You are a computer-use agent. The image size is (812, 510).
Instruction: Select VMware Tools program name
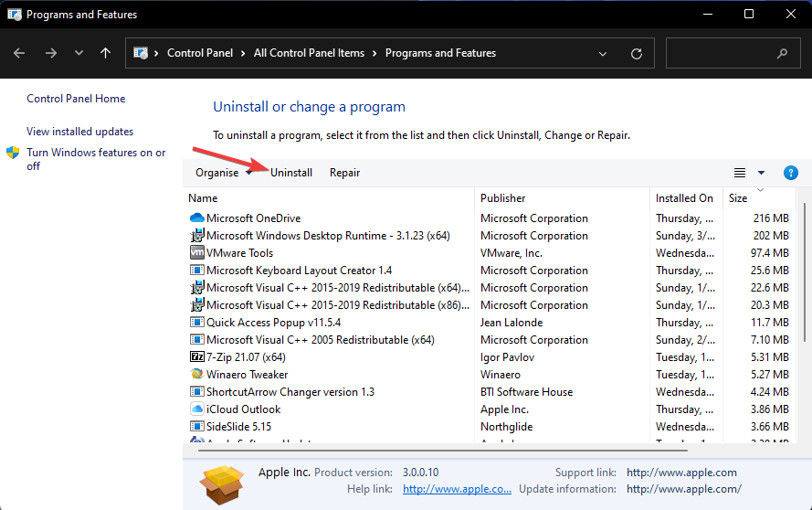coord(239,253)
